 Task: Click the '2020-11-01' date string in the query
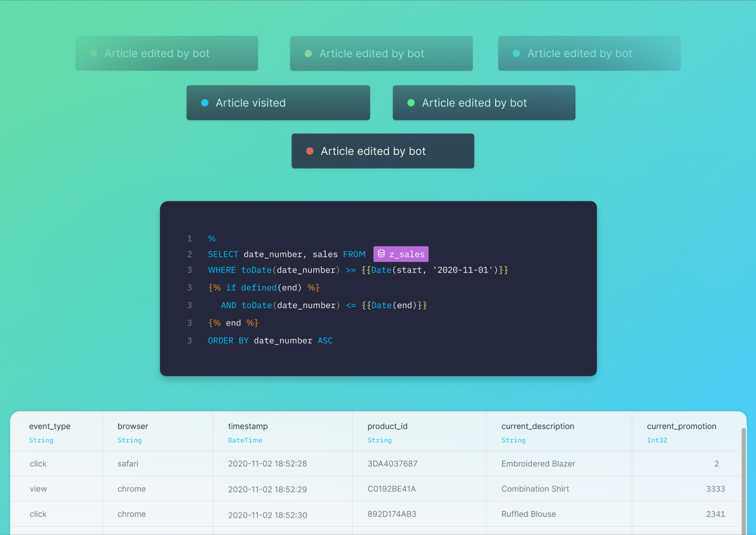click(x=463, y=270)
